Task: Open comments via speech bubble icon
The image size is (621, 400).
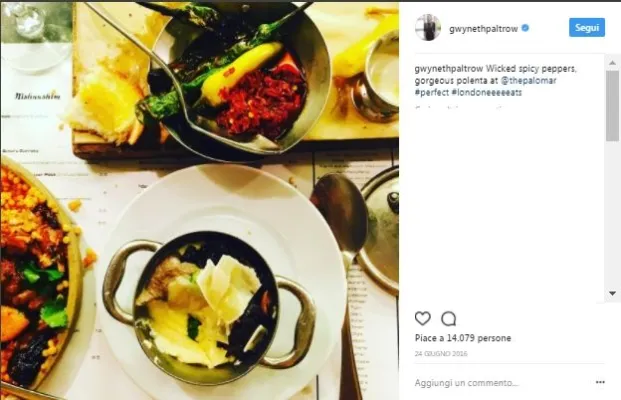Action: (x=449, y=318)
